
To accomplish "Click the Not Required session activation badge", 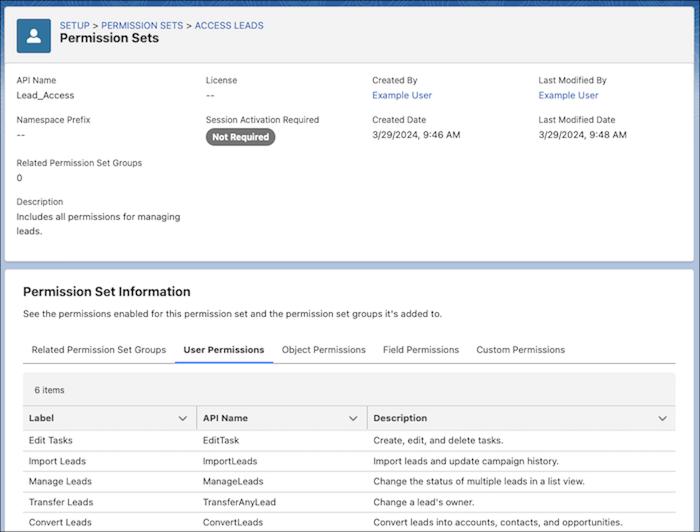I will 240,137.
